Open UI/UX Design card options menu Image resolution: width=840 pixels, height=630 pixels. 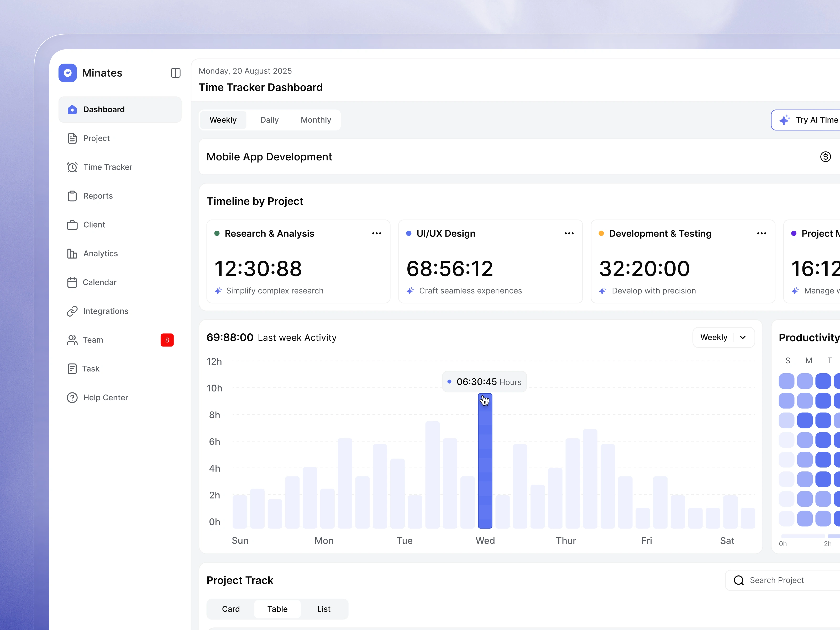click(569, 234)
